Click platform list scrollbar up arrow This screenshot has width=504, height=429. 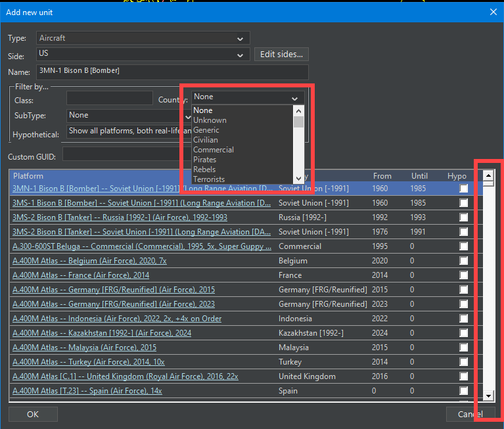pos(489,175)
